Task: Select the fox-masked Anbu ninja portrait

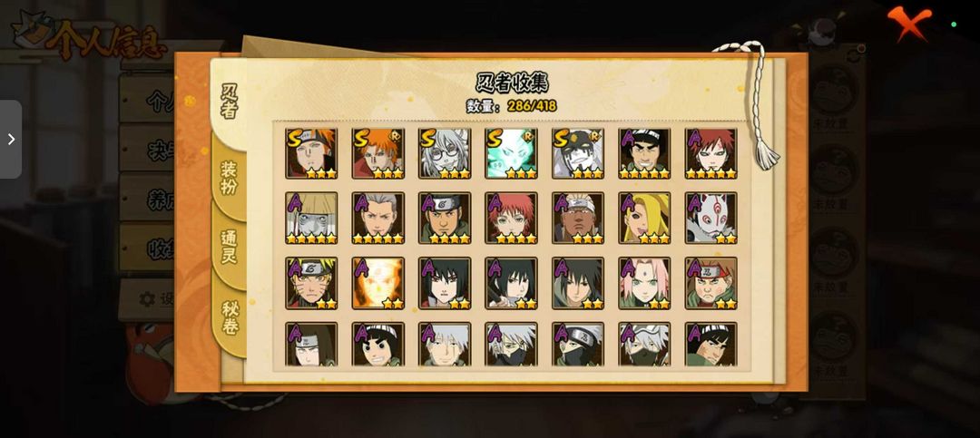Action: click(x=711, y=218)
